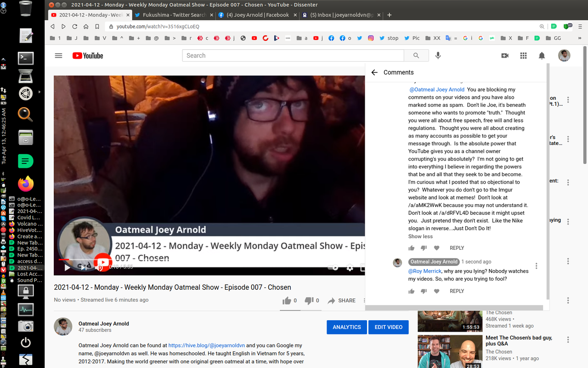Seek on the video progress bar
588x368 pixels.
(211, 259)
